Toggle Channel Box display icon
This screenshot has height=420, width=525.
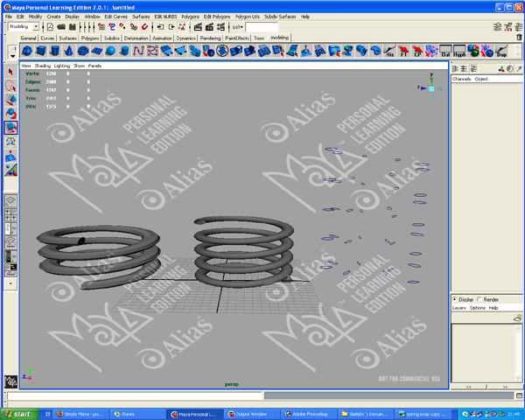519,27
